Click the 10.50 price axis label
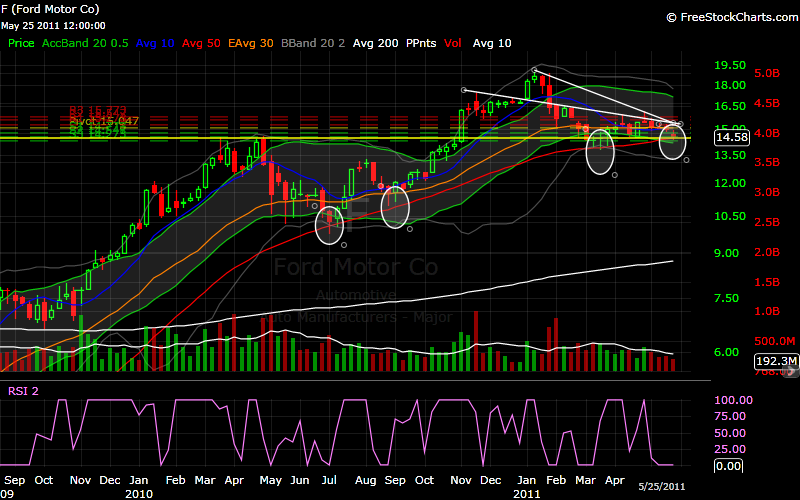Screen dimensions: 800x500 pos(730,216)
